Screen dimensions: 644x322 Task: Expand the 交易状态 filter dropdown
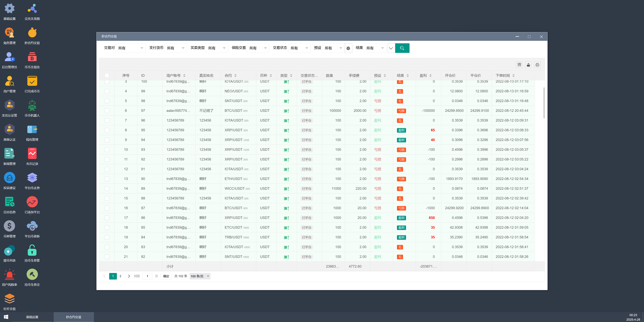pos(299,48)
